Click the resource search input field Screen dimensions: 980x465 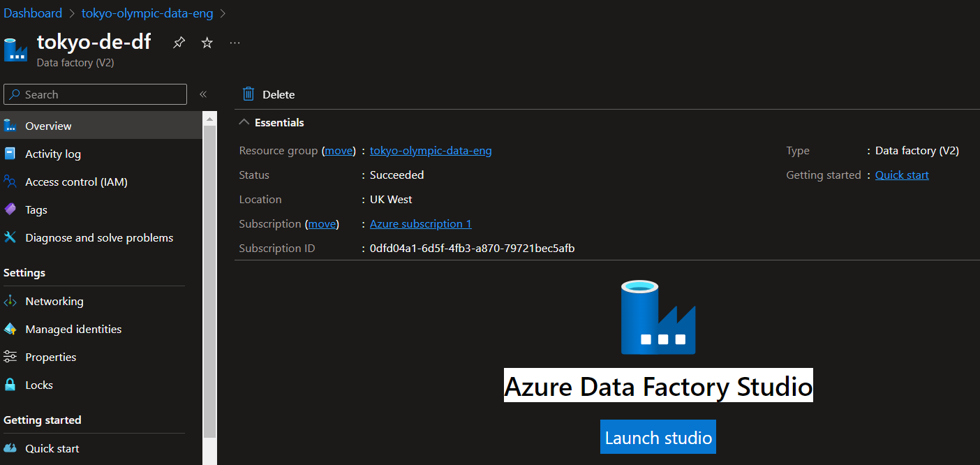pyautogui.click(x=95, y=94)
